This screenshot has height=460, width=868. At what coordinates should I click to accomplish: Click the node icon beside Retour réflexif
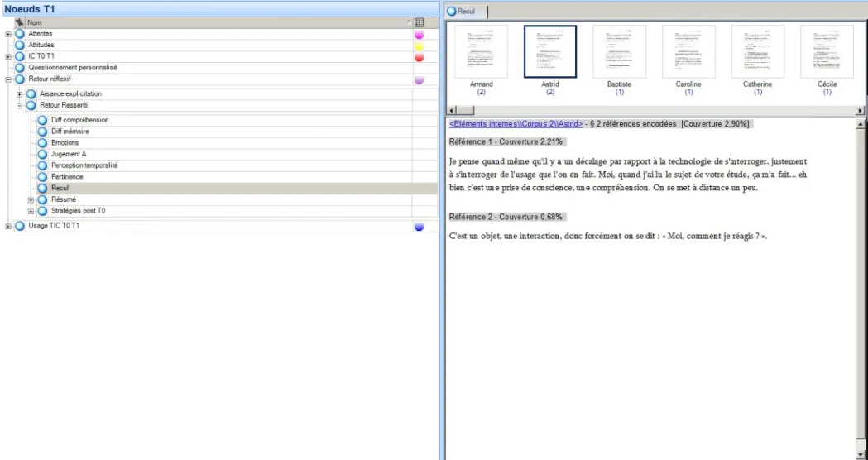20,79
